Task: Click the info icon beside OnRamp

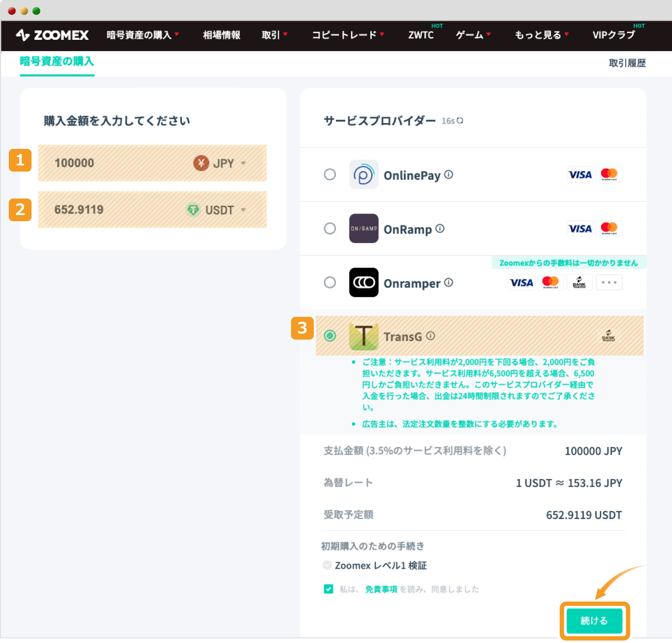Action: tap(440, 228)
